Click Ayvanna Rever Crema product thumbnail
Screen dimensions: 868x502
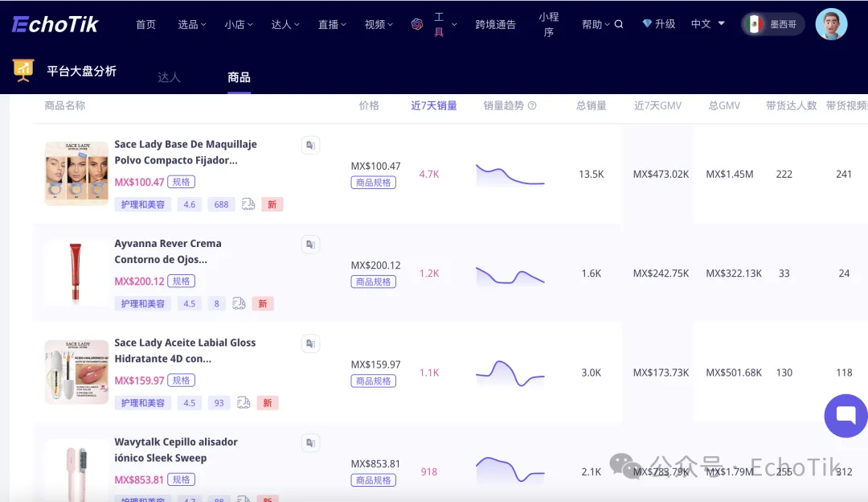76,273
